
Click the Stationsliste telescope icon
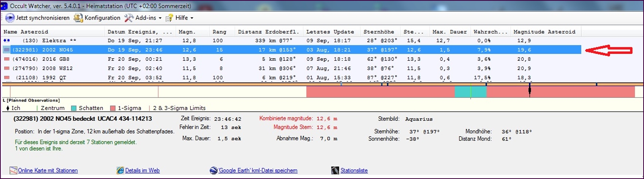pos(335,170)
